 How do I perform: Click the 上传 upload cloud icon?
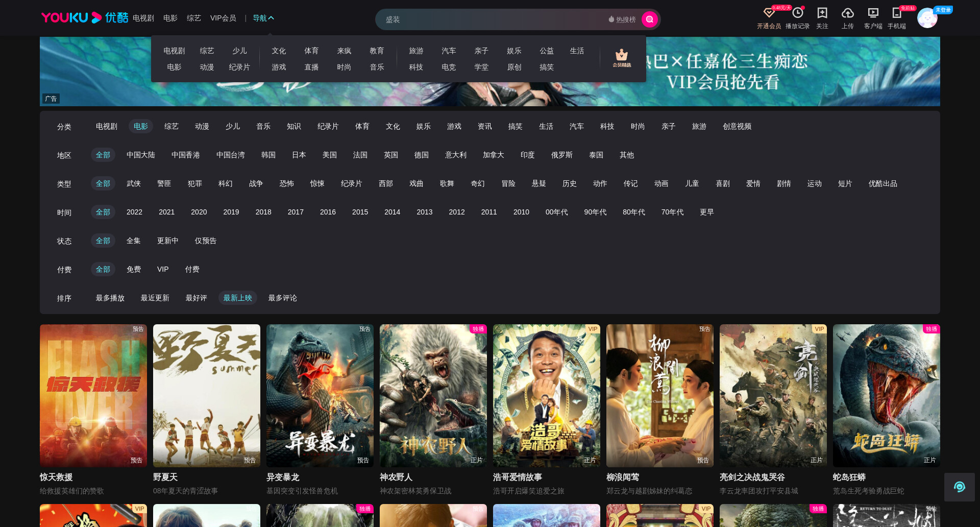coord(847,13)
